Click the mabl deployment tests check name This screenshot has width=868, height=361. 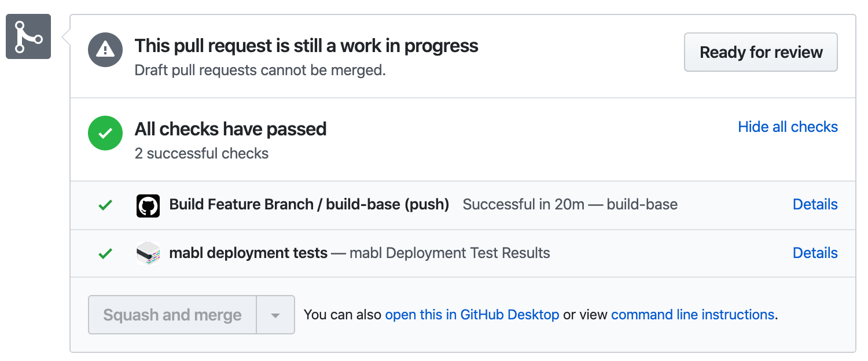point(248,253)
